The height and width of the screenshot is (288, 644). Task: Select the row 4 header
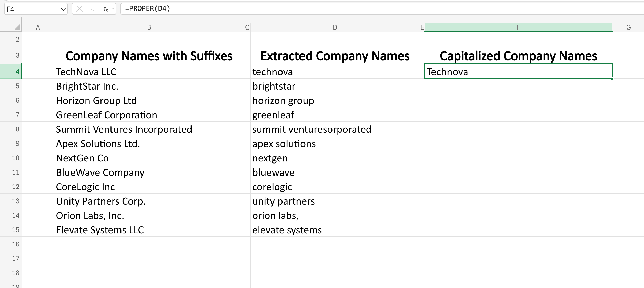pyautogui.click(x=17, y=72)
